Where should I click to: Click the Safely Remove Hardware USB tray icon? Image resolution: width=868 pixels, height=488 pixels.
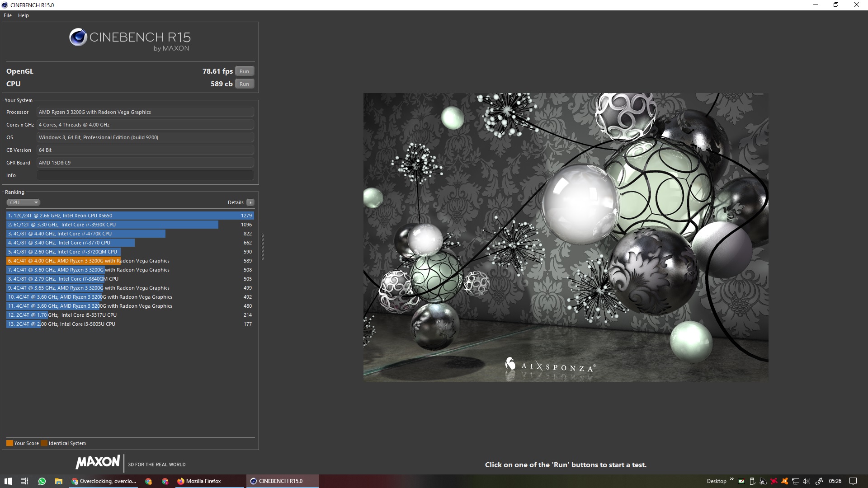click(x=752, y=481)
